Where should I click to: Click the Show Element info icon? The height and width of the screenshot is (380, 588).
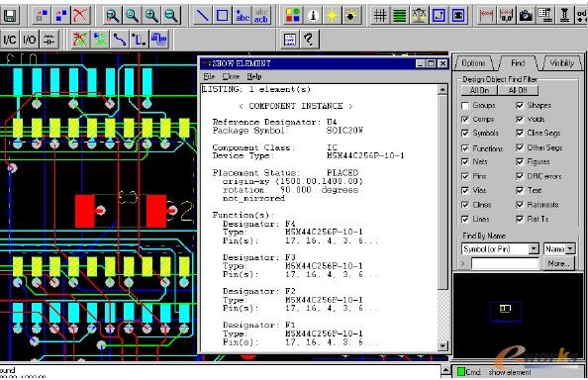click(x=313, y=16)
